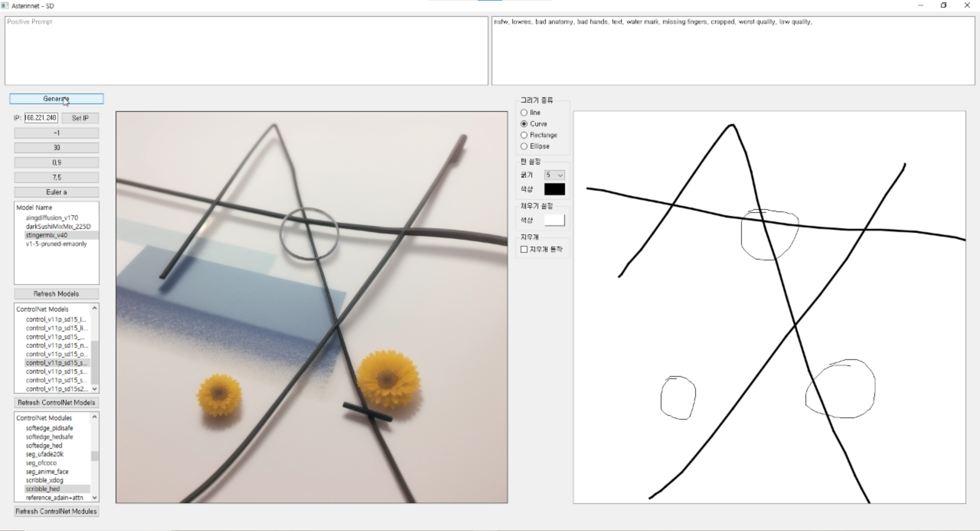Click the 0.9 value button

click(x=57, y=162)
